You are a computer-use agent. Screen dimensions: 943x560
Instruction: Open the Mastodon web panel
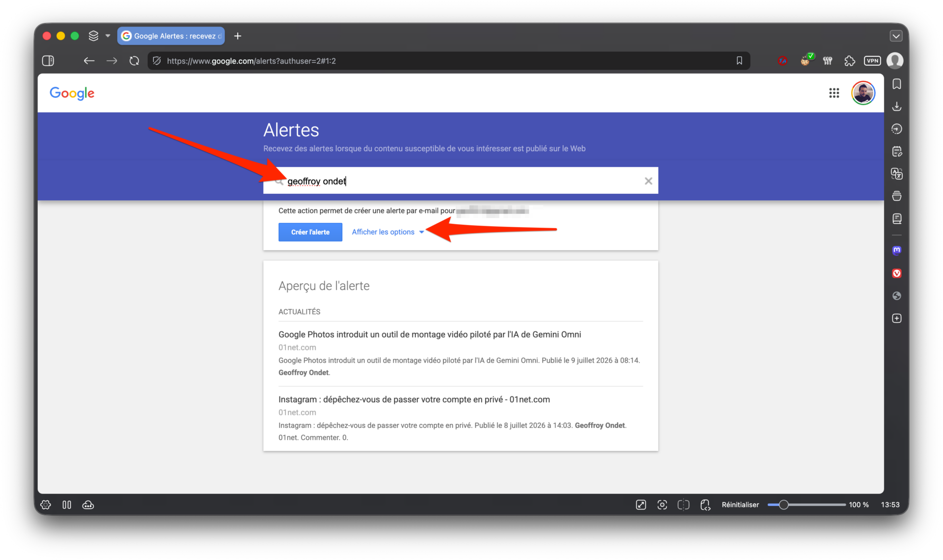(x=897, y=250)
